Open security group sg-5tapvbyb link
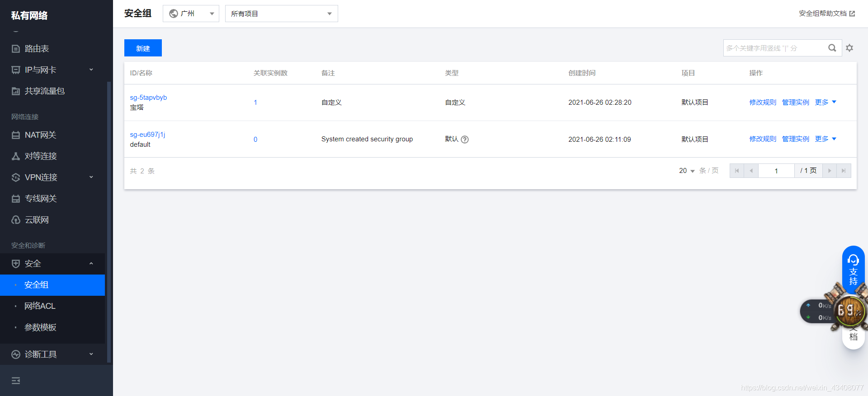The width and height of the screenshot is (868, 396). coord(148,98)
